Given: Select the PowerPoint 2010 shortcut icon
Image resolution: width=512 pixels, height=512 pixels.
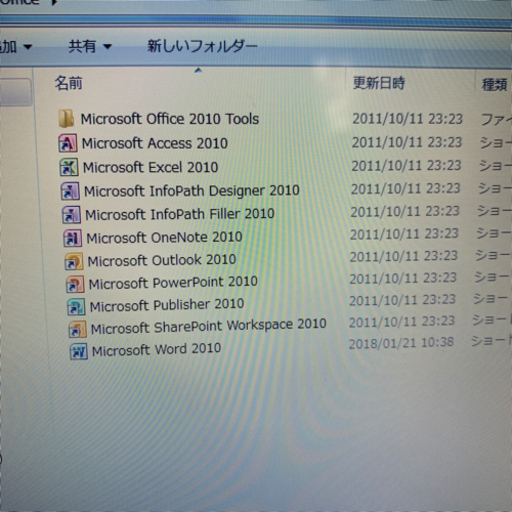Looking at the screenshot, I should pos(75,284).
